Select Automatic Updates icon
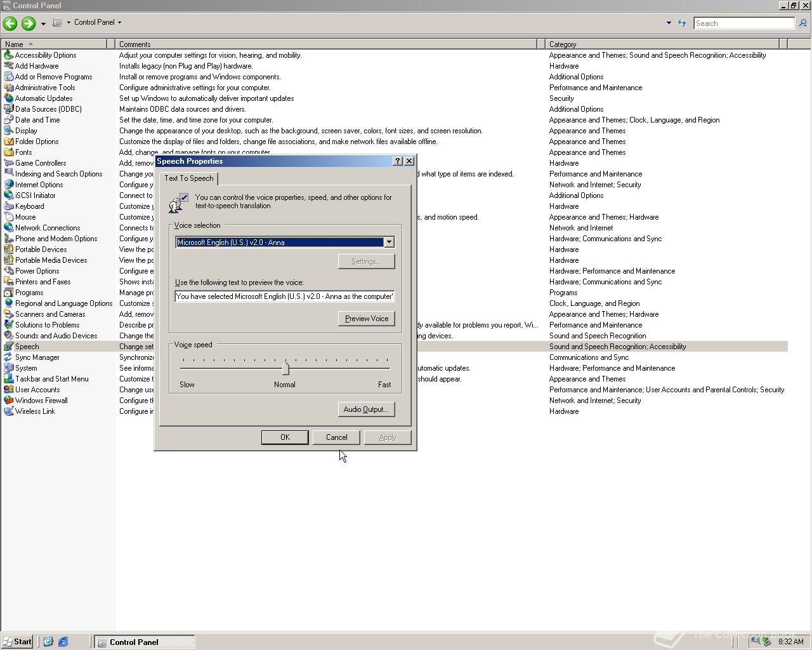812x650 pixels. point(8,98)
